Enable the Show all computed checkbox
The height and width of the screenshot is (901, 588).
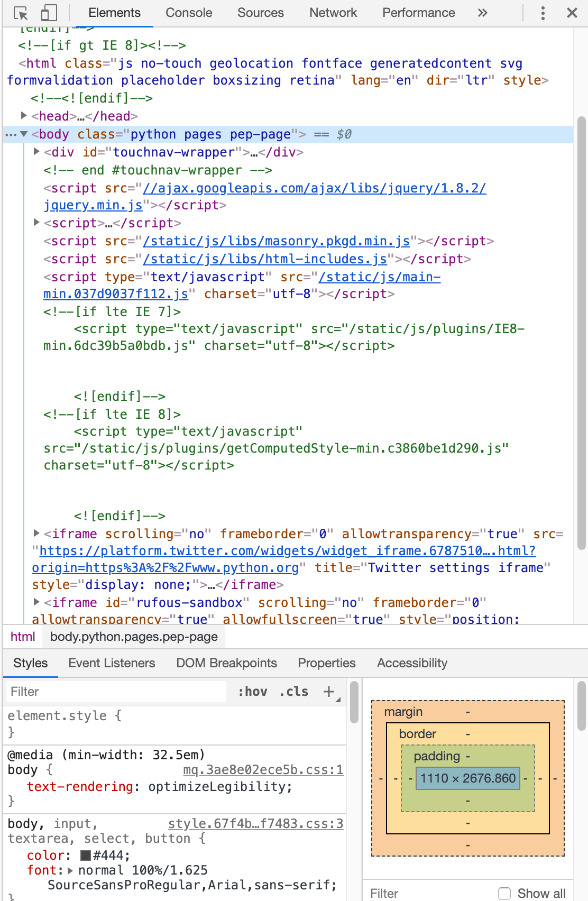tap(504, 894)
